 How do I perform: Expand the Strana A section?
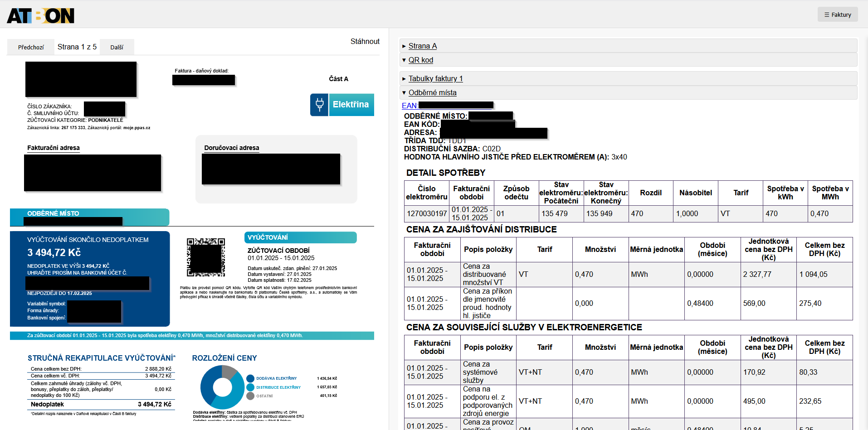(x=422, y=46)
